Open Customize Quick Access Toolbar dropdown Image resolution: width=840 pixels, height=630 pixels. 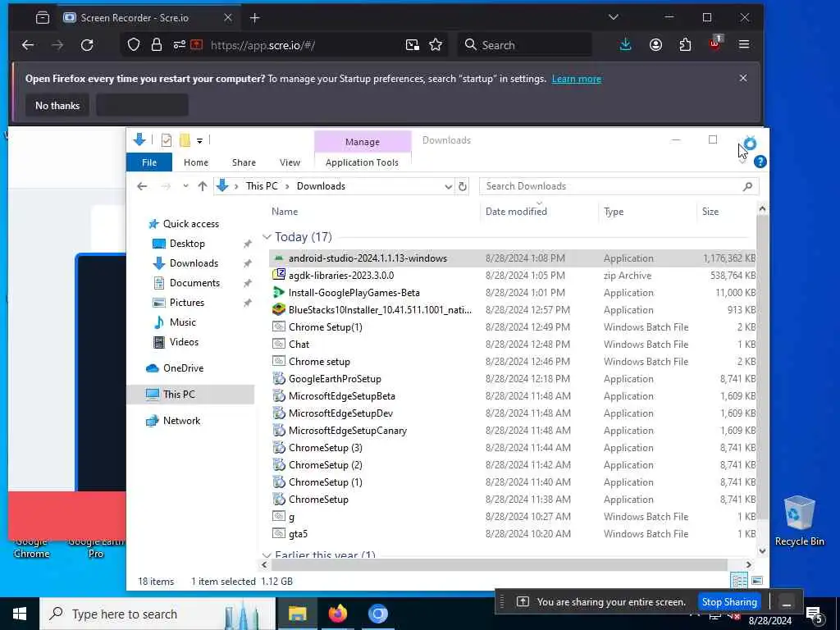pos(199,141)
